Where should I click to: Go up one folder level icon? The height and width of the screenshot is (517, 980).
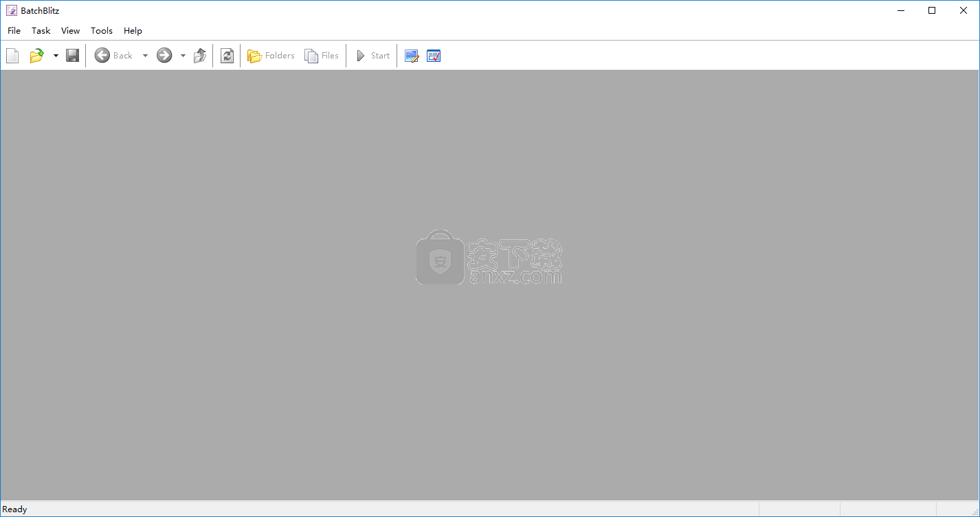[200, 56]
